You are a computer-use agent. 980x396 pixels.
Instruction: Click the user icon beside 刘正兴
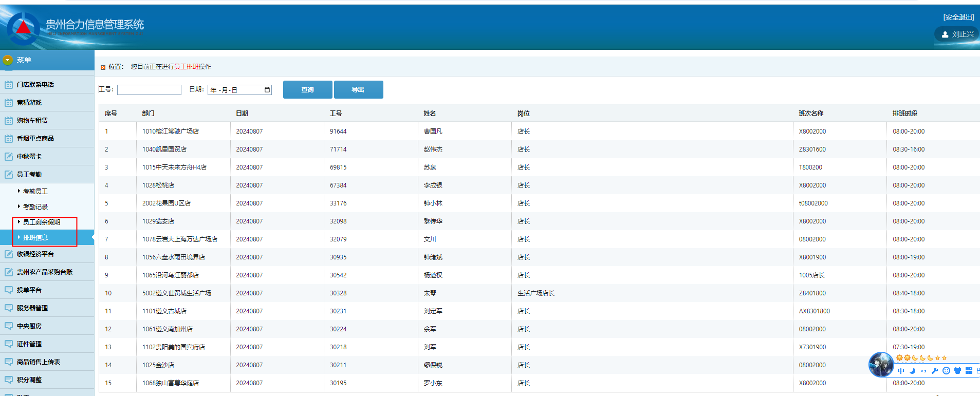pyautogui.click(x=945, y=34)
